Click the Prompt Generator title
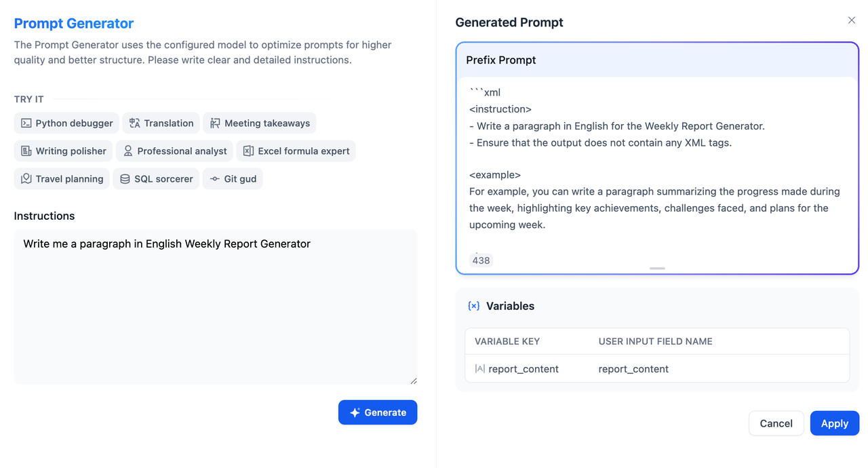This screenshot has height=468, width=868. [74, 23]
